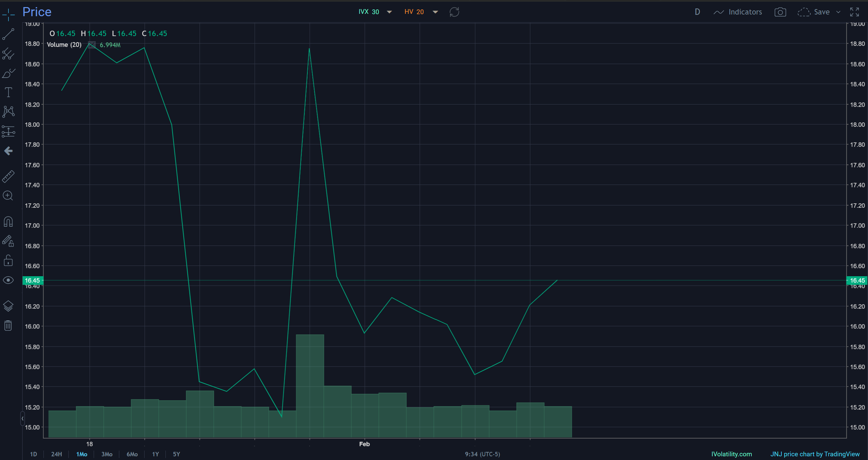Toggle the HV 20 indicator
Viewport: 868px width, 460px height.
[x=414, y=12]
